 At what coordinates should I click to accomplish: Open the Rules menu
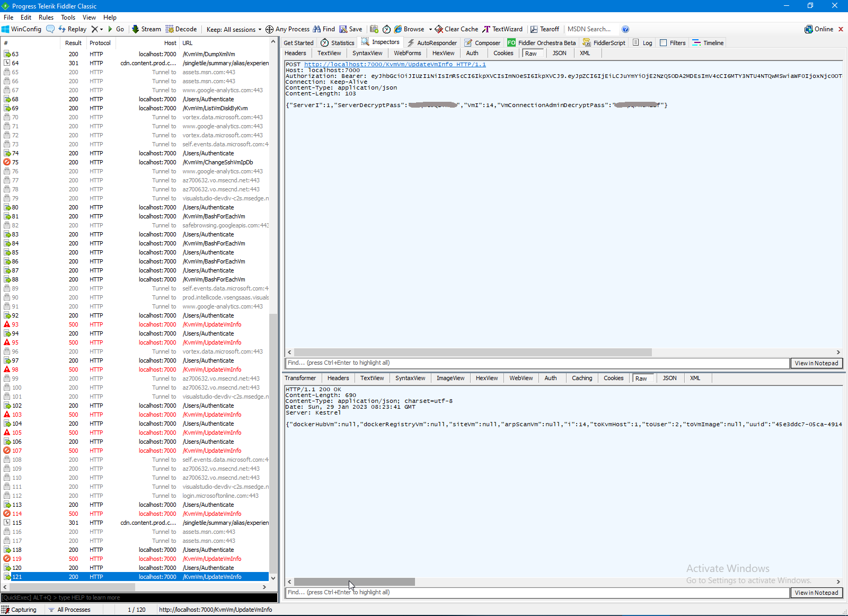tap(46, 17)
